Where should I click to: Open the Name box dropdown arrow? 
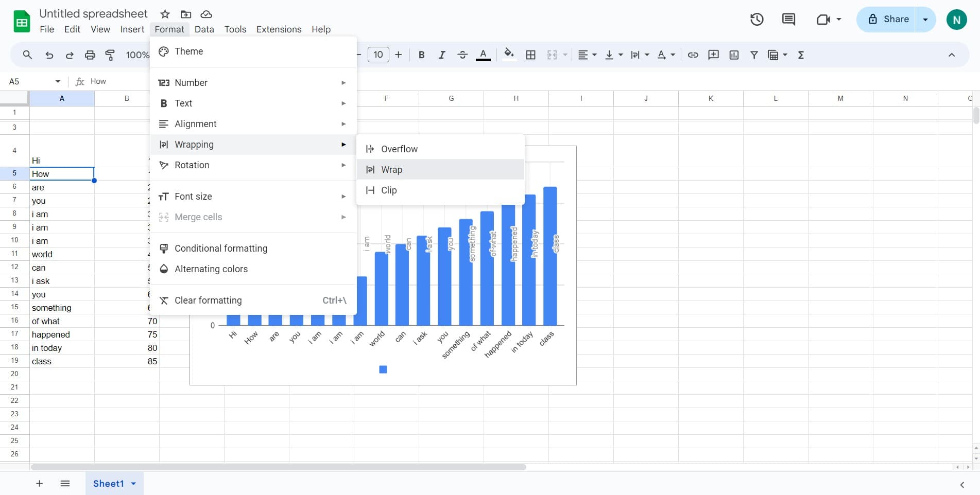(x=58, y=81)
